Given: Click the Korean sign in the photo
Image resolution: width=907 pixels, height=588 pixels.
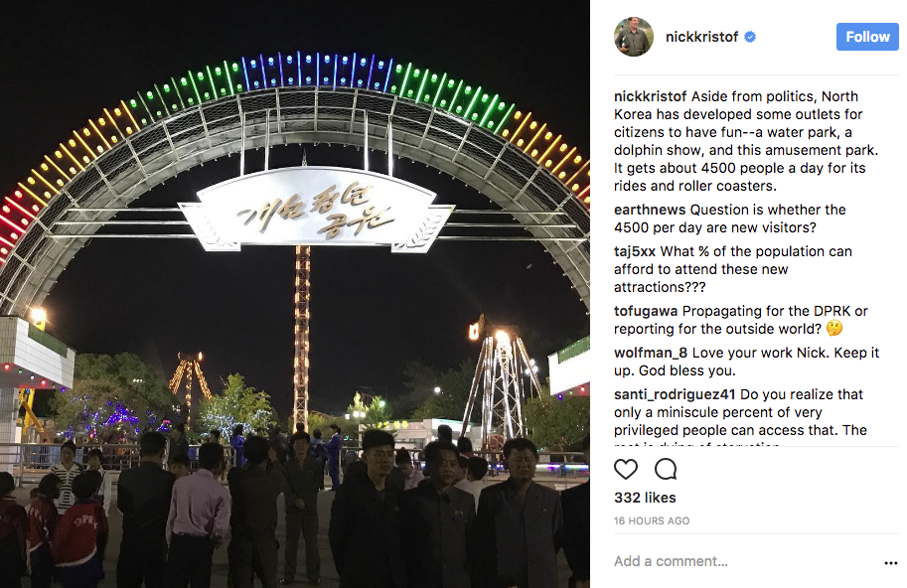Looking at the screenshot, I should [x=315, y=210].
